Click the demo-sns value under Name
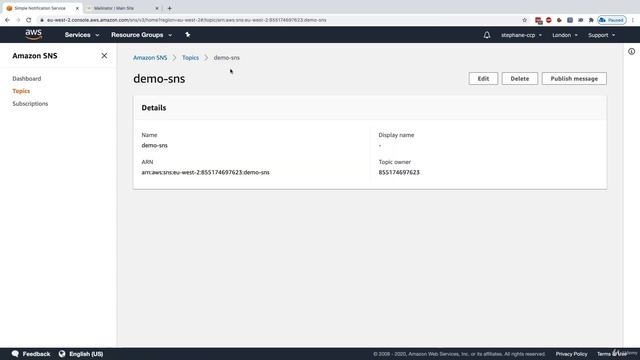This screenshot has width=640, height=360. [x=154, y=145]
